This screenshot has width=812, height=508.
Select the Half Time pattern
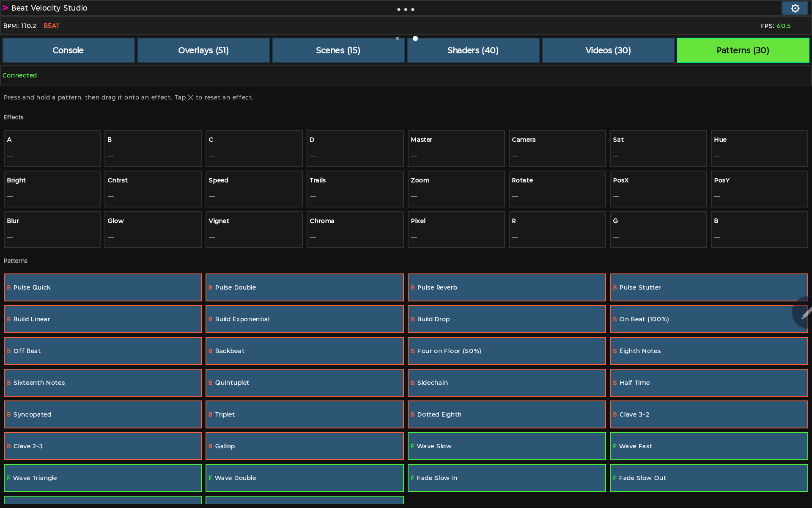coord(709,383)
